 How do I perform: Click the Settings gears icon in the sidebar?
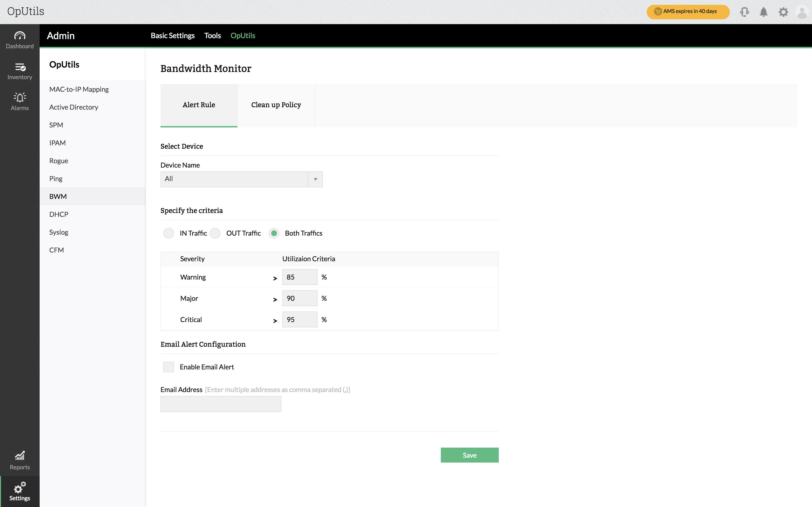[x=20, y=487]
